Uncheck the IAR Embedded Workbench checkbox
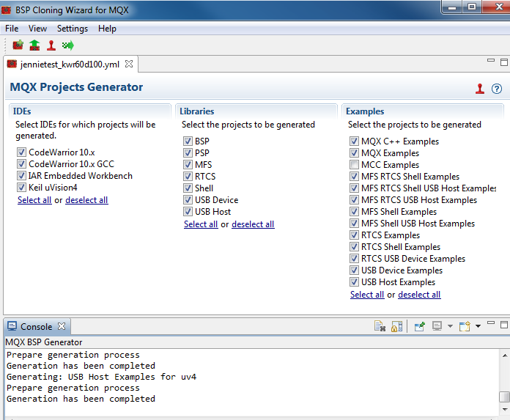 pyautogui.click(x=21, y=176)
